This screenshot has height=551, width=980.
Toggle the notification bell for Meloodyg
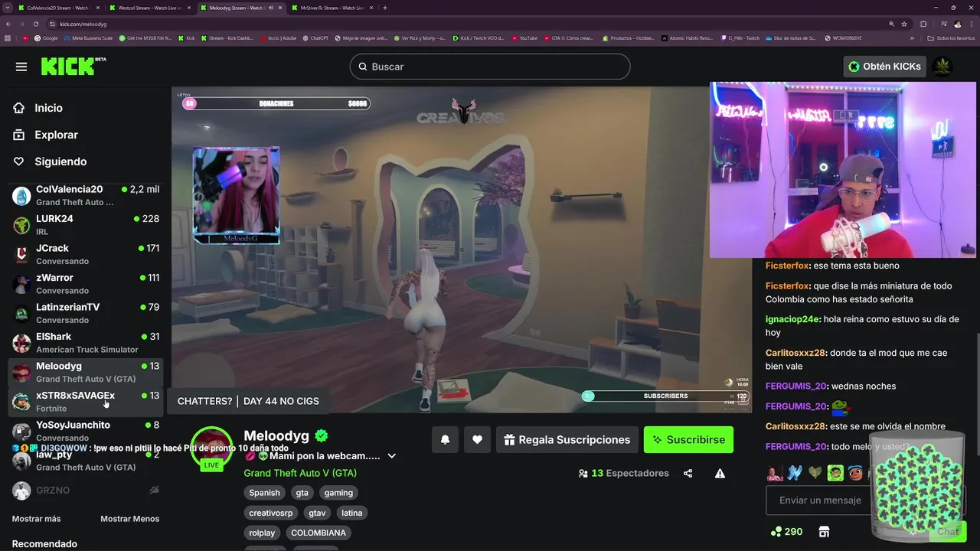click(445, 440)
